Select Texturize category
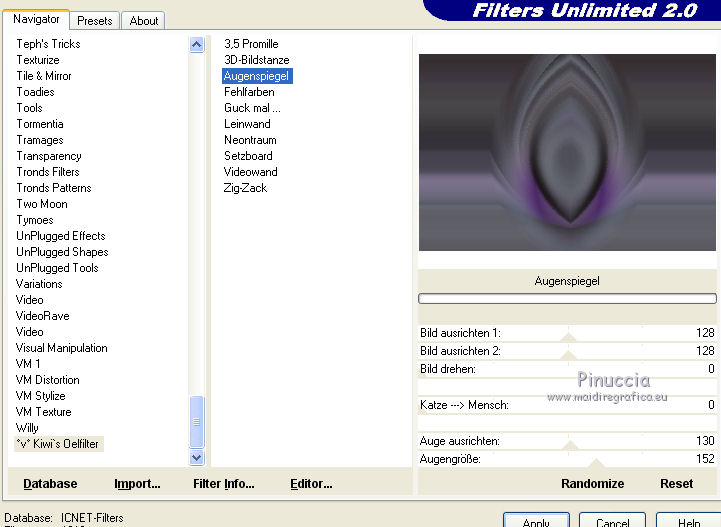Screen dimensions: 721x527 [38, 60]
